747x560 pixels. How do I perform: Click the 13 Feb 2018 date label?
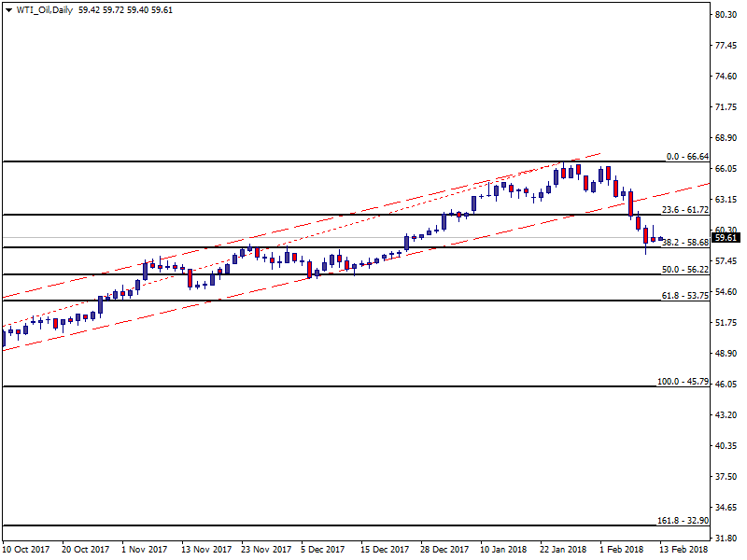tap(684, 550)
